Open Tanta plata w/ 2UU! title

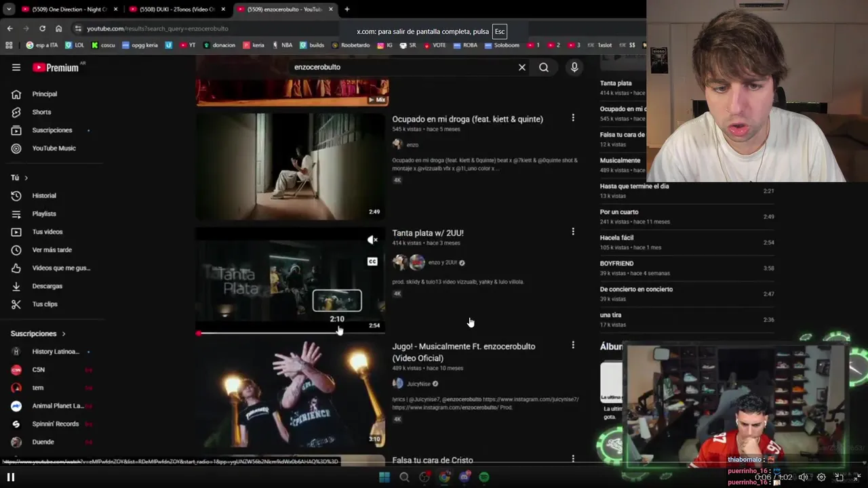(x=428, y=232)
